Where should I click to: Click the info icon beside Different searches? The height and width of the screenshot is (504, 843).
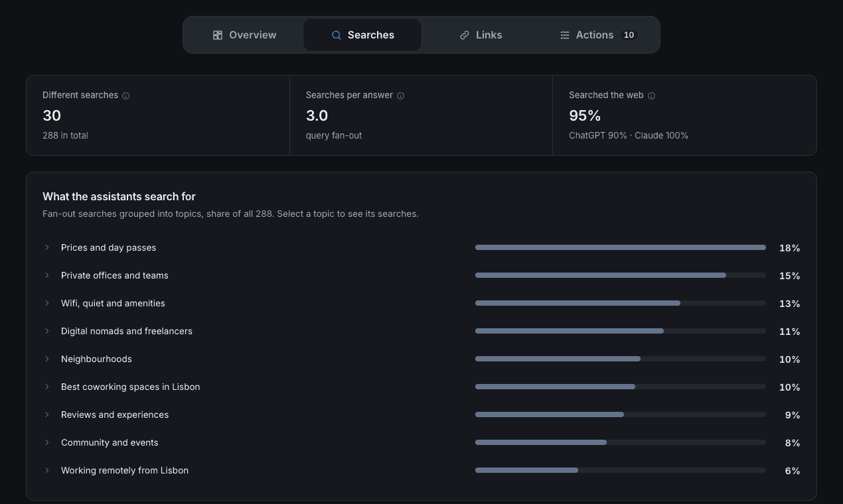coord(126,95)
